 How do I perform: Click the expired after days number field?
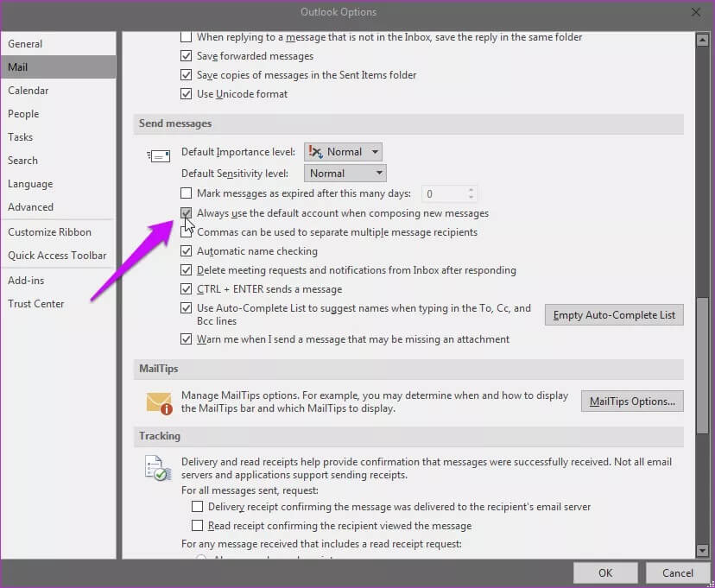[444, 194]
